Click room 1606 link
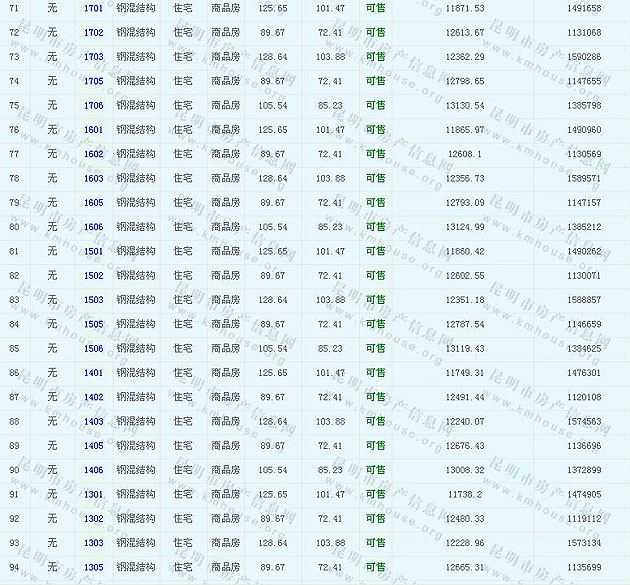This screenshot has height=585, width=630. (93, 227)
